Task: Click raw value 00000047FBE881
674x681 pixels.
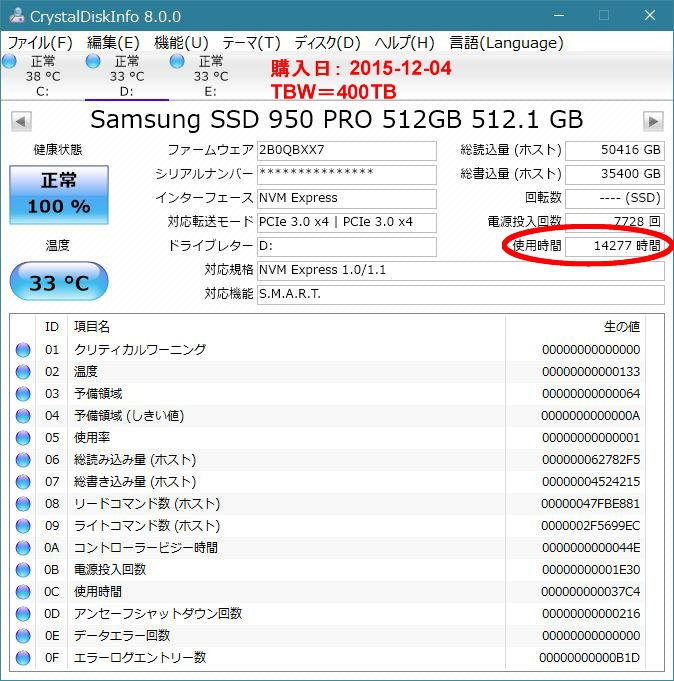Action: coord(591,504)
